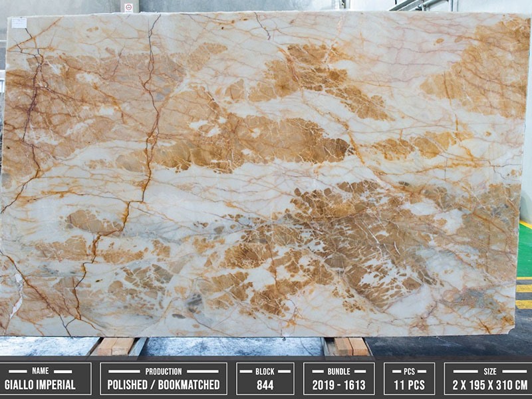
Task: Click the marble slab photo
Action: (265, 175)
